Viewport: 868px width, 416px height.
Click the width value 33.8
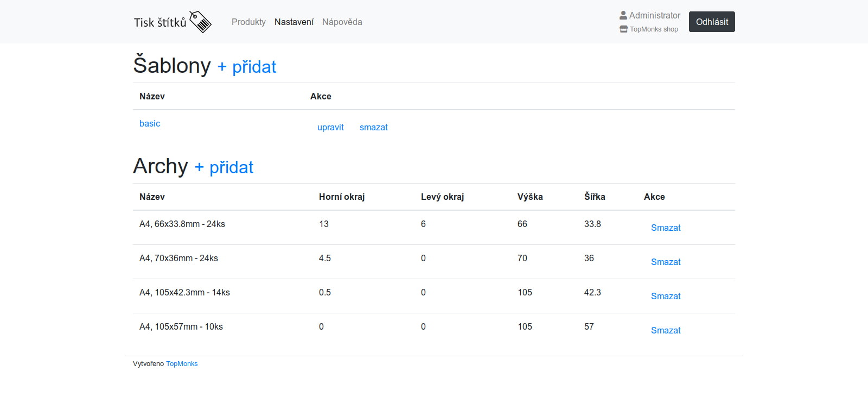[x=592, y=224]
